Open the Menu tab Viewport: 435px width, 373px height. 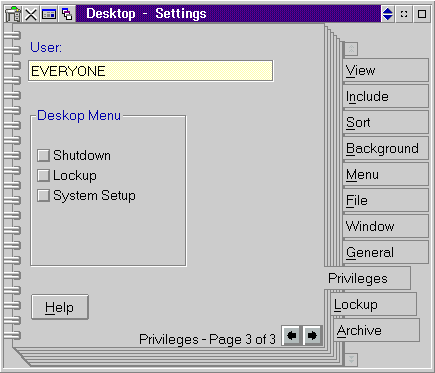point(385,174)
